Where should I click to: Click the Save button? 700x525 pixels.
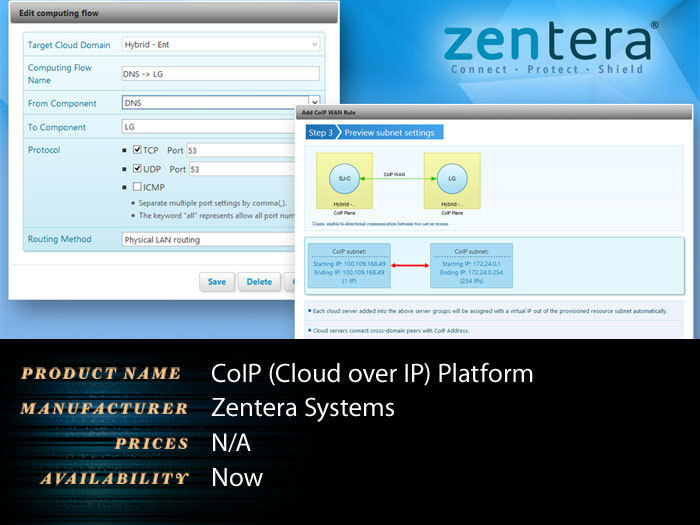tap(217, 282)
